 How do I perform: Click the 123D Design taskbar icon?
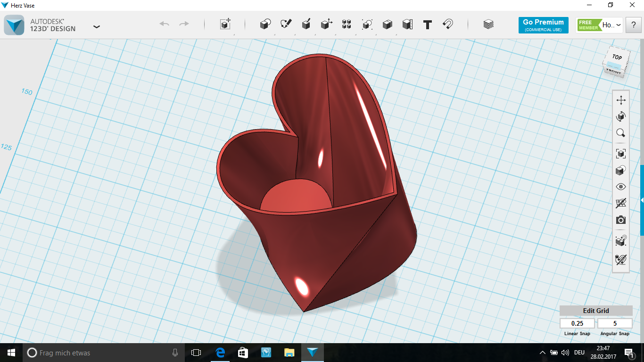click(312, 353)
